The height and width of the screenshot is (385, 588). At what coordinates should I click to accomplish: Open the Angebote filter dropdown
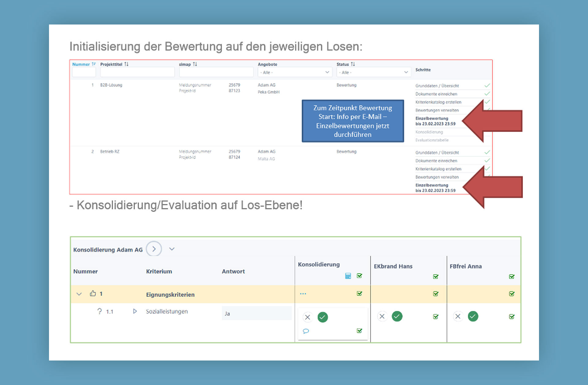295,72
